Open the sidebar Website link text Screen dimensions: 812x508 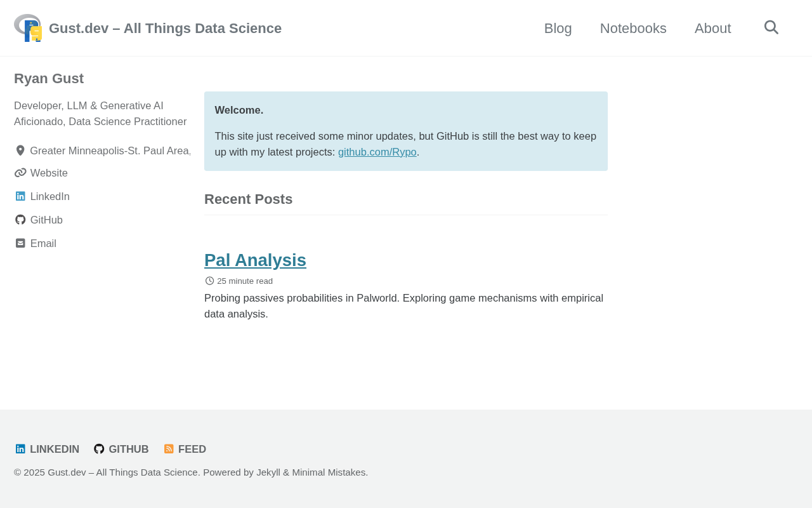49,173
